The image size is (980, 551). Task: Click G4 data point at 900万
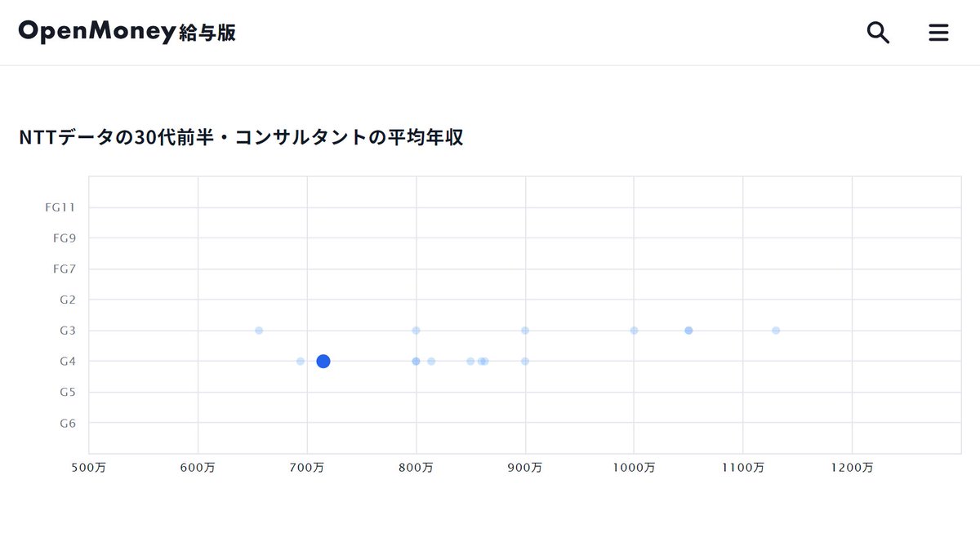525,362
